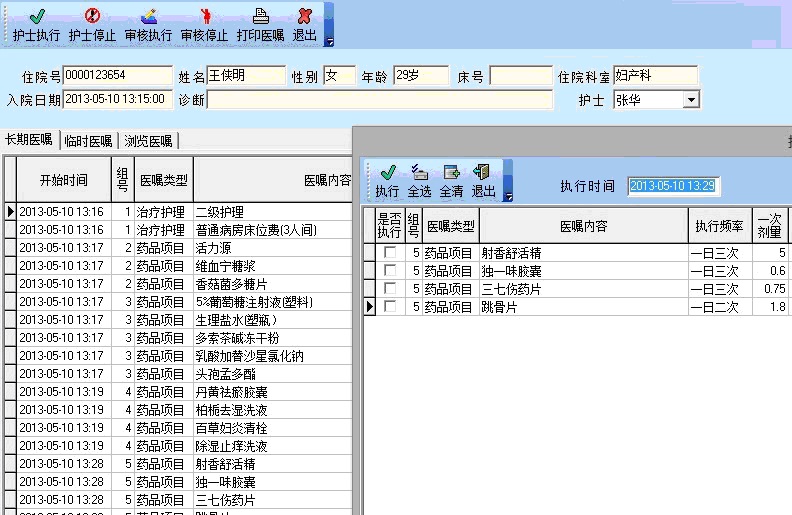Click the 姓名 field showing 王侠明

tap(246, 75)
